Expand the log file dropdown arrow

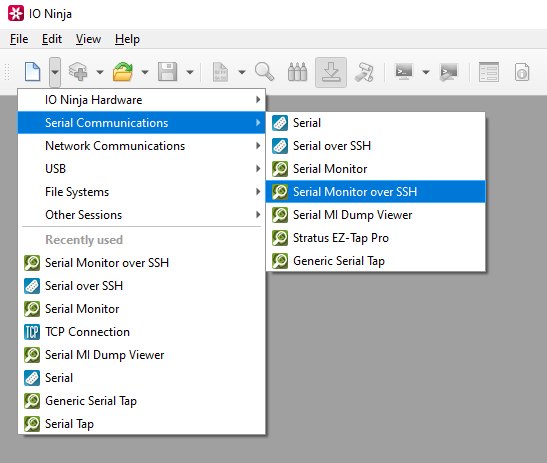click(242, 72)
